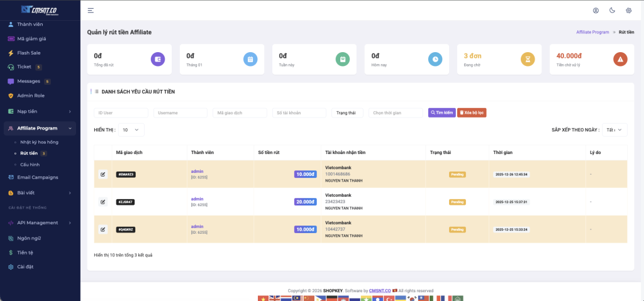Open the user profile icon
The image size is (644, 301).
pos(596,11)
